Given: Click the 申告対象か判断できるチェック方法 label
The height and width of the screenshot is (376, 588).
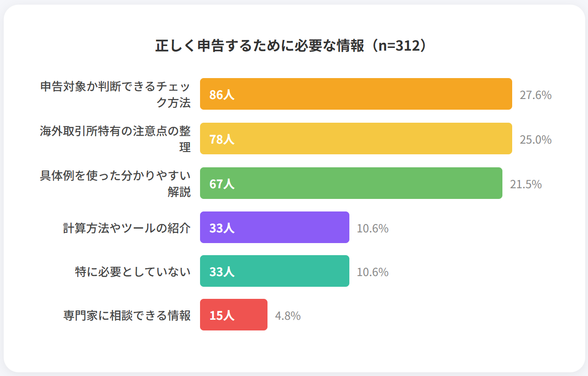Looking at the screenshot, I should click(115, 95).
